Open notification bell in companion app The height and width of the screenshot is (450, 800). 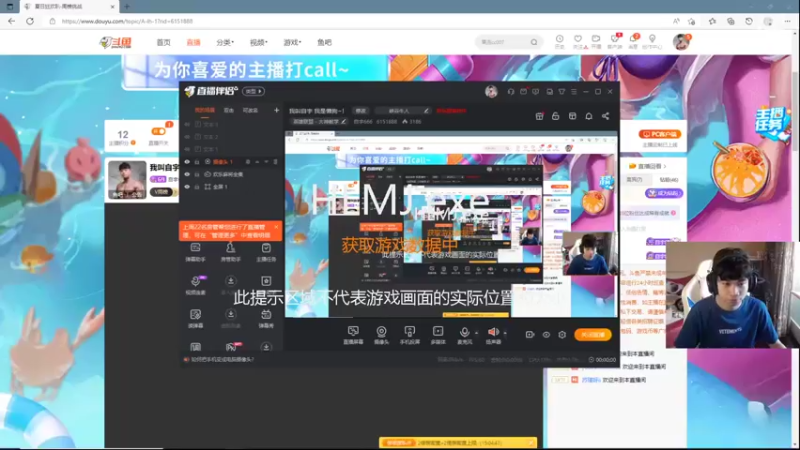tap(589, 116)
